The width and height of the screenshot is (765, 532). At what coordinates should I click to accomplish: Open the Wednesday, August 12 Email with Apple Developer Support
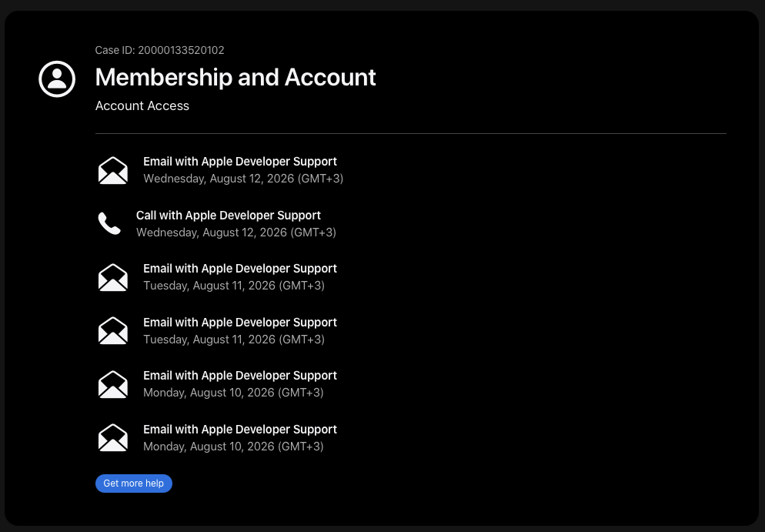240,162
